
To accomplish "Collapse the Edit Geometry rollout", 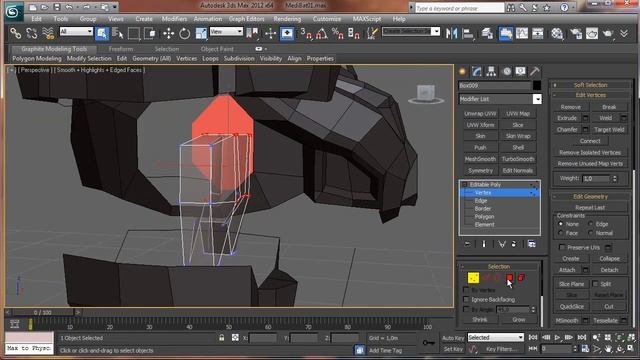I will (590, 196).
